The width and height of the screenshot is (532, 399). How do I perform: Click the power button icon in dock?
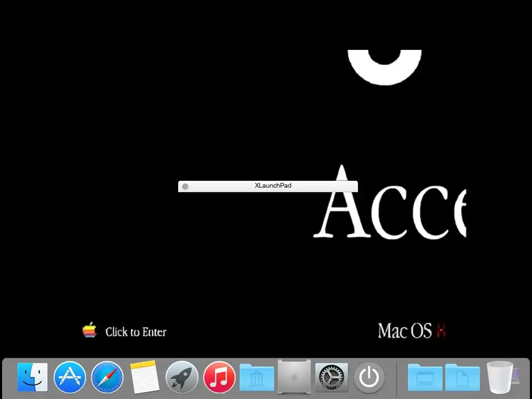coord(369,377)
